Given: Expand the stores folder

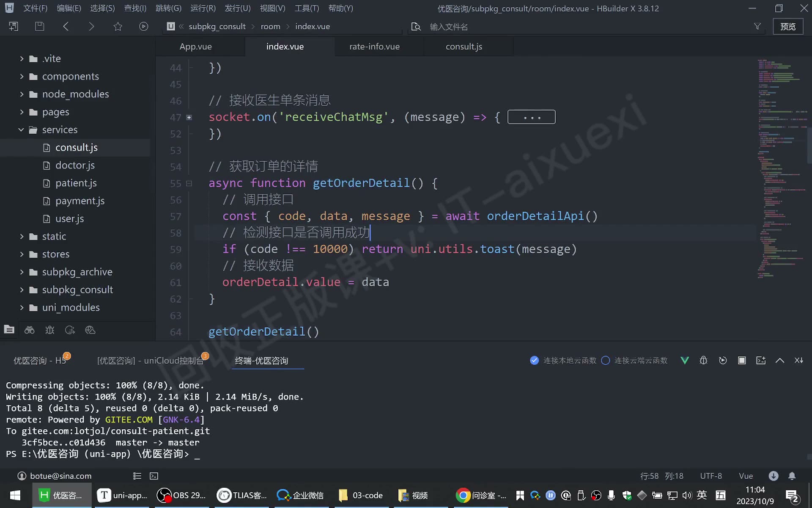Looking at the screenshot, I should (22, 254).
